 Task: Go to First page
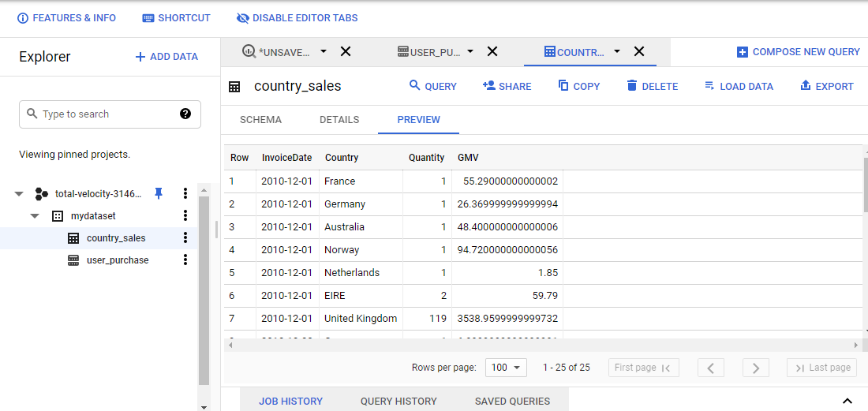(x=643, y=368)
